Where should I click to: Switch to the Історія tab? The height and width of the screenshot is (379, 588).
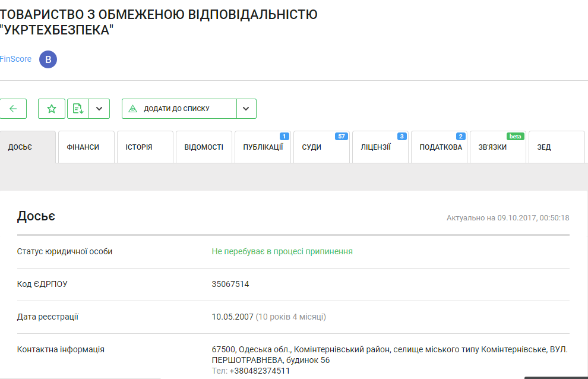(x=139, y=147)
